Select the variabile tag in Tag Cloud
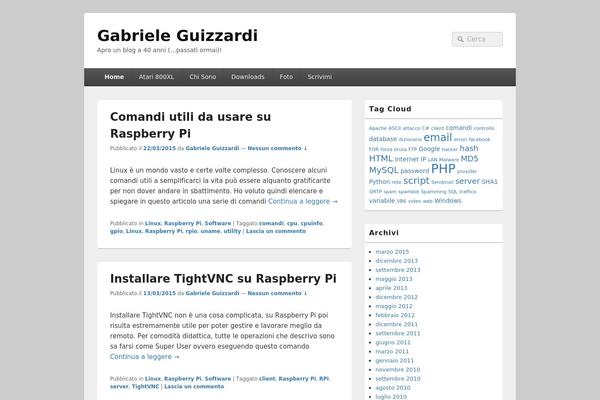 [382, 201]
